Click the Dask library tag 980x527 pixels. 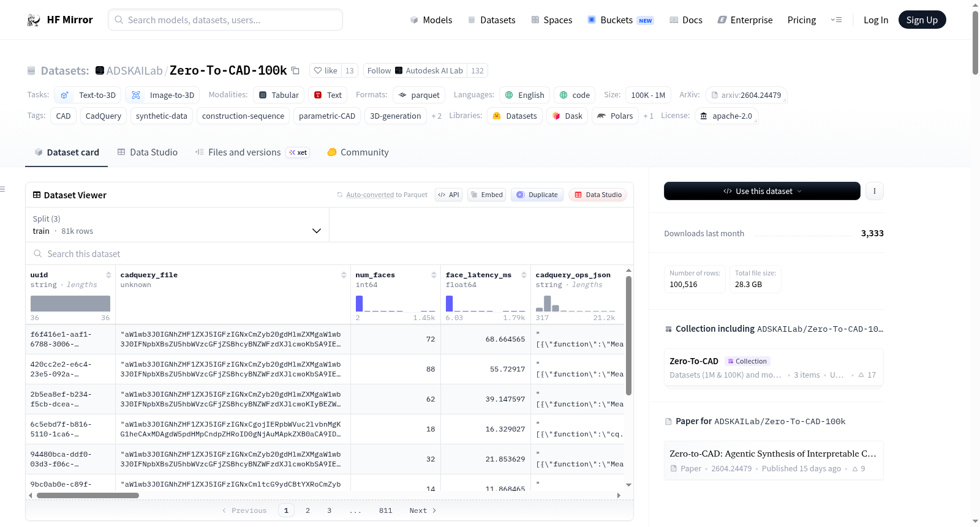[568, 116]
